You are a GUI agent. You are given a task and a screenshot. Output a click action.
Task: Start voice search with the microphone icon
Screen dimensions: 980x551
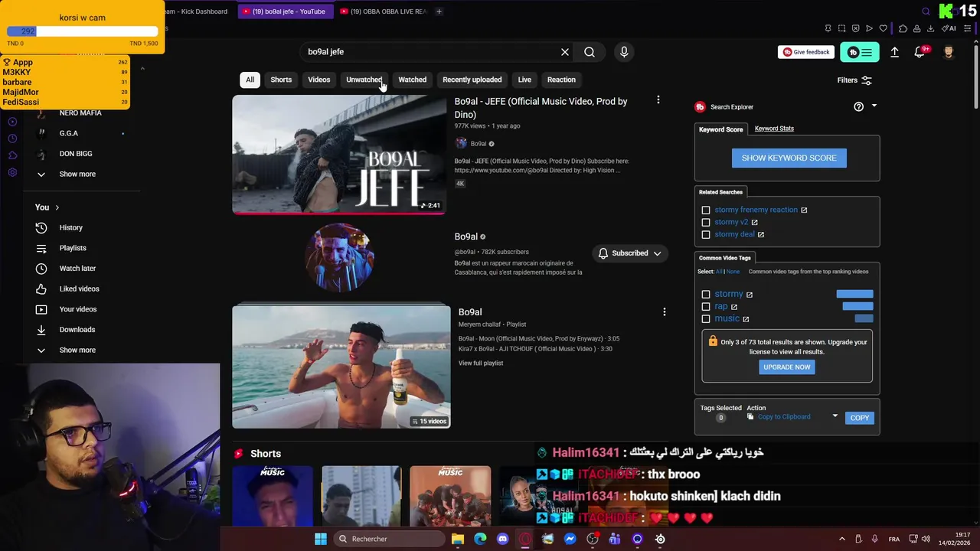pyautogui.click(x=624, y=52)
